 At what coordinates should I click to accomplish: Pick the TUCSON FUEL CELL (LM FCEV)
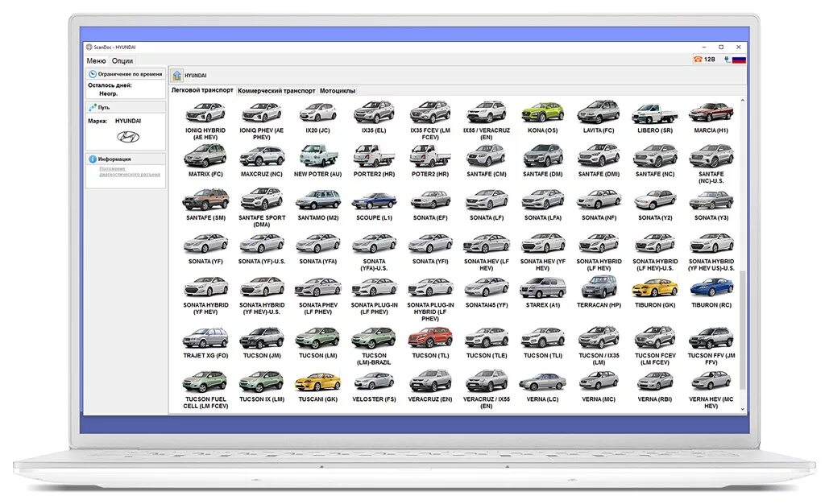(205, 389)
